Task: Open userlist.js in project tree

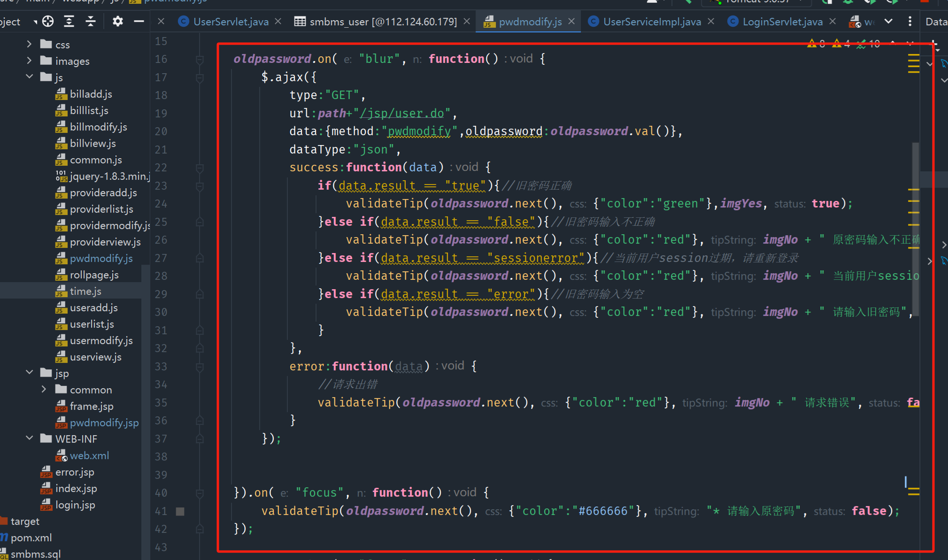Action: pos(92,324)
